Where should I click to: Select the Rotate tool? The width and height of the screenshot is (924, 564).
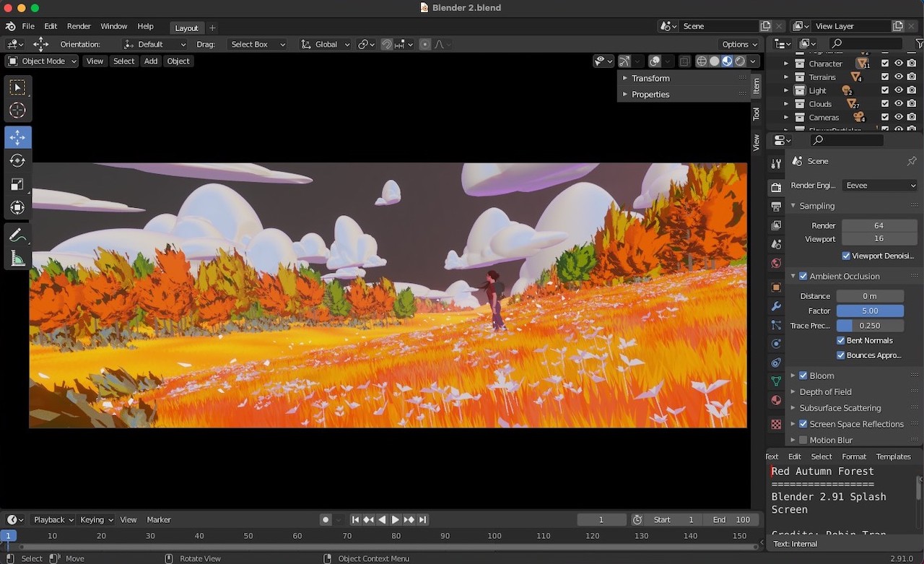(16, 160)
